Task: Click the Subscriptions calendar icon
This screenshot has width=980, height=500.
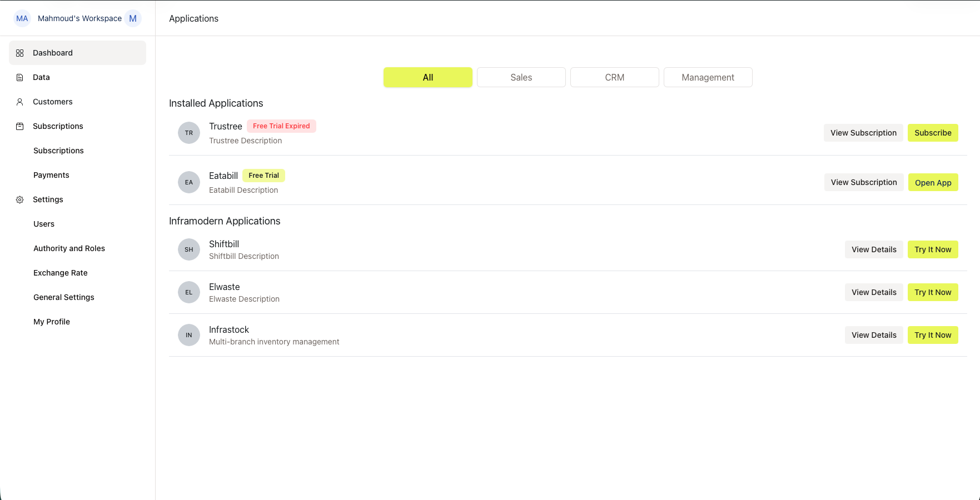Action: tap(20, 126)
